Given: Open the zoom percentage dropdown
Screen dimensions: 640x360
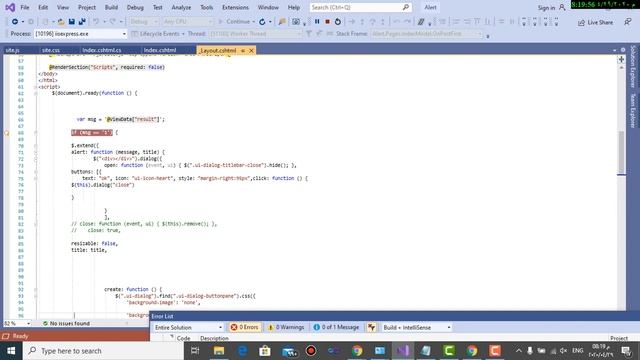Looking at the screenshot, I should click(x=17, y=323).
